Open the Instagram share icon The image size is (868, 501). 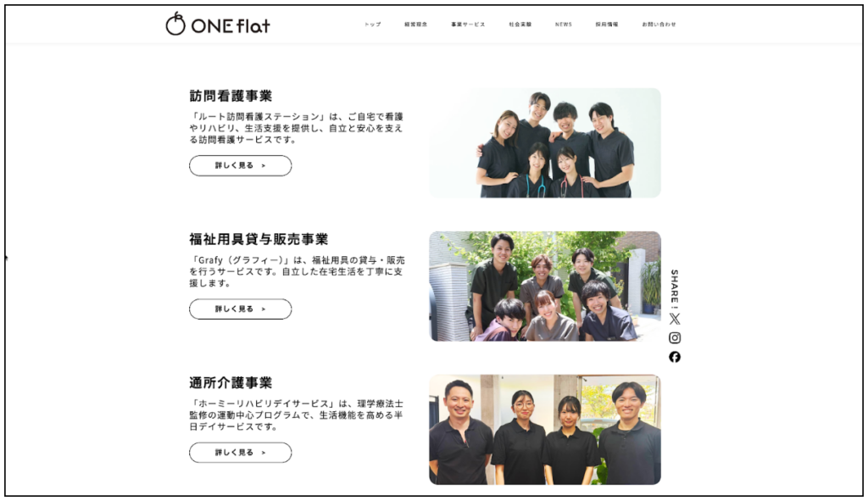(675, 337)
